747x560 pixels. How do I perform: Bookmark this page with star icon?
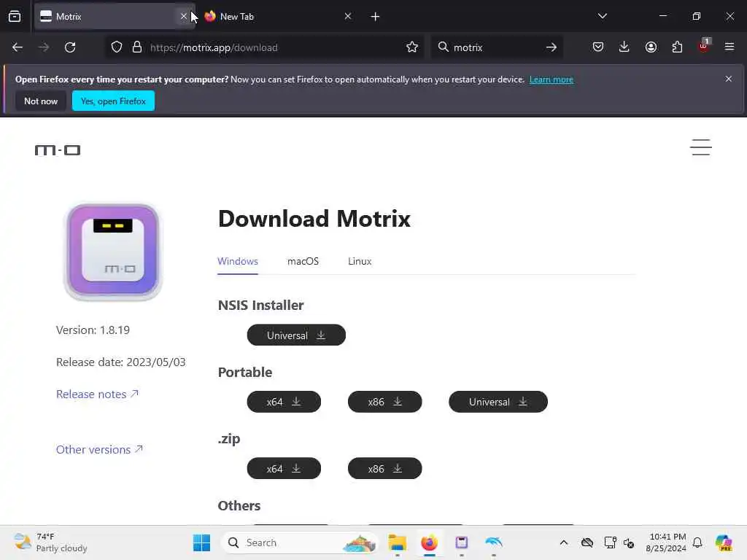tap(412, 47)
